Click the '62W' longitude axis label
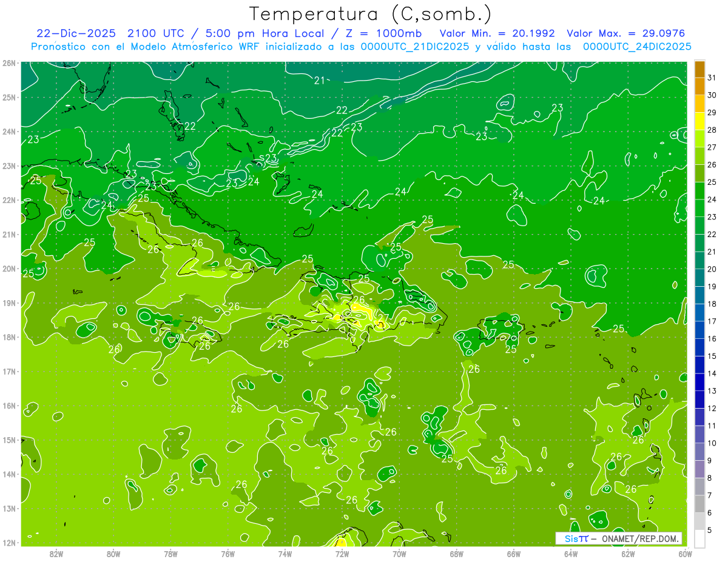 click(628, 554)
